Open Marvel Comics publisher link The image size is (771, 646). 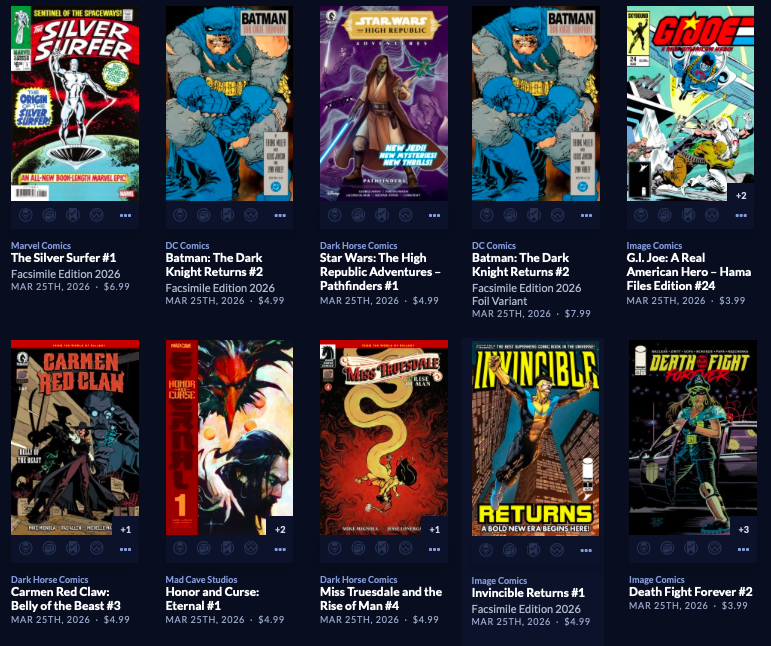pyautogui.click(x=41, y=245)
